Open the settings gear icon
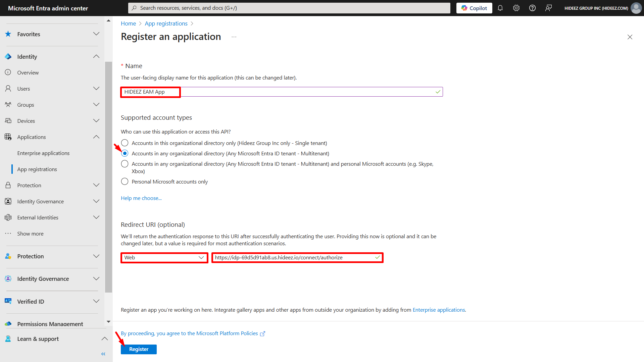This screenshot has width=644, height=362. pos(516,8)
